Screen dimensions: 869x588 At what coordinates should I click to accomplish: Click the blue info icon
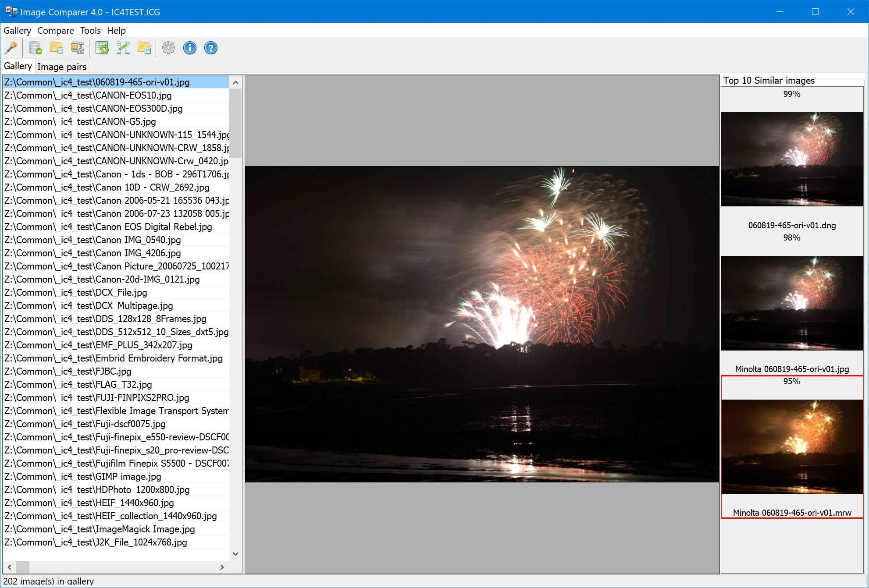pos(190,48)
